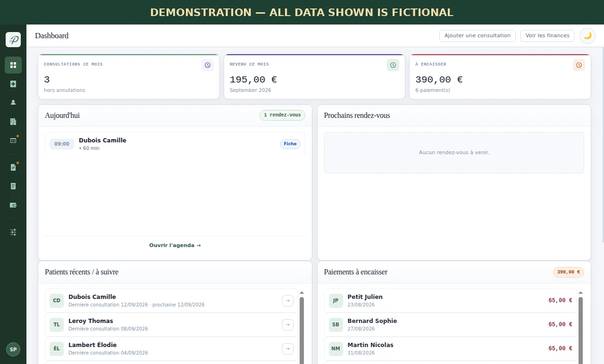Click the 09:00 time badge
Viewport: 604px width, 364px height.
pyautogui.click(x=62, y=144)
